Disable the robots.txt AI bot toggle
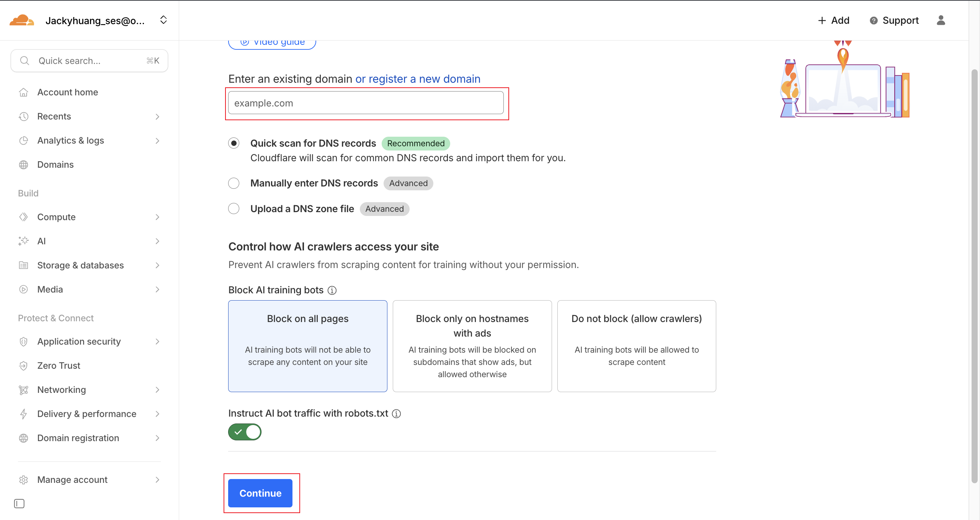The width and height of the screenshot is (980, 520). point(245,432)
